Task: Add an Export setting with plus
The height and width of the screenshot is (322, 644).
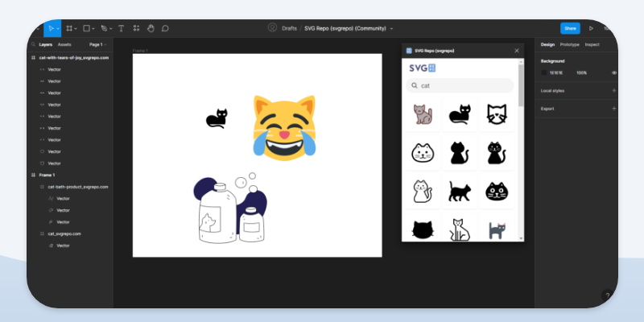Action: click(614, 109)
